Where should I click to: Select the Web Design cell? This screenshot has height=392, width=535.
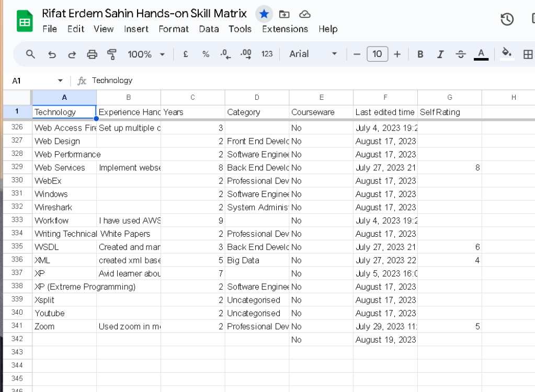pos(64,141)
